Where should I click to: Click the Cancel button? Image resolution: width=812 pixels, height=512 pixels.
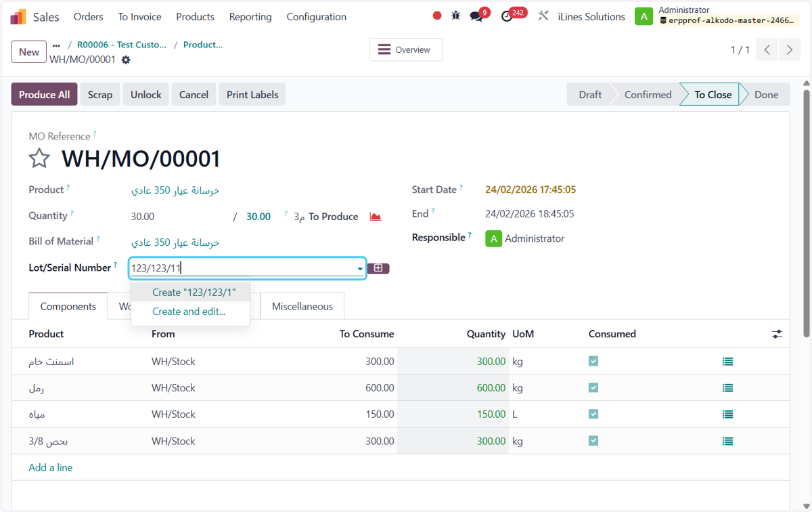coord(194,95)
